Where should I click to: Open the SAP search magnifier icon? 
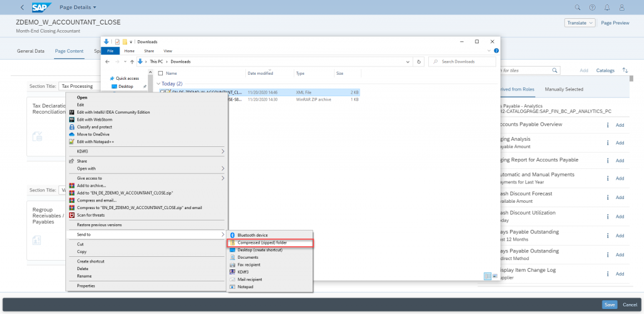(x=577, y=8)
